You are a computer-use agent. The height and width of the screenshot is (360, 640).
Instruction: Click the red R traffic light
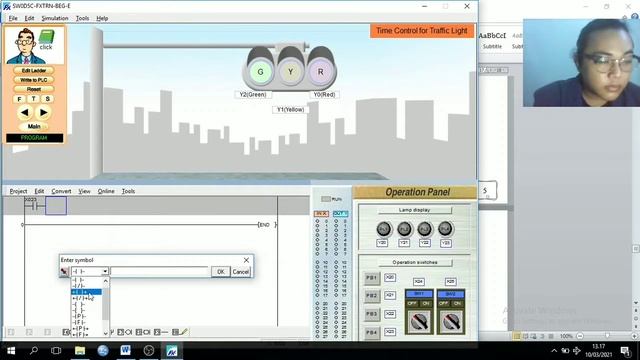tap(320, 72)
